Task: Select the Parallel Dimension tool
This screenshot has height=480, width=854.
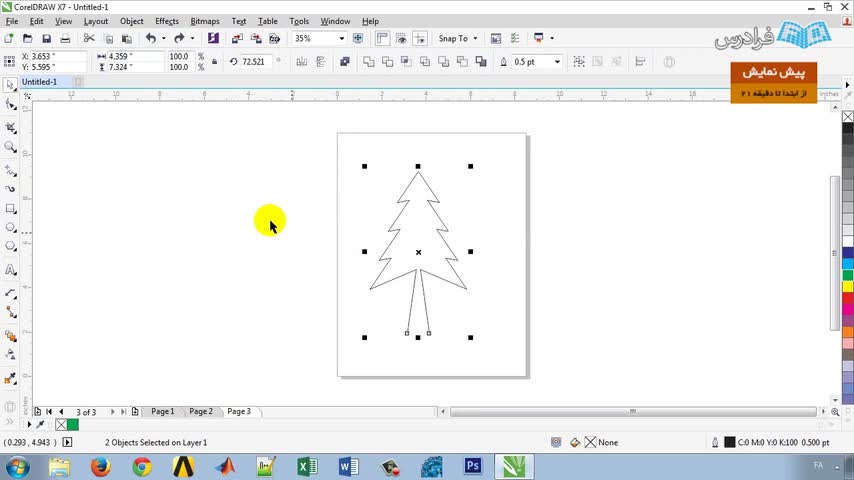Action: [10, 293]
